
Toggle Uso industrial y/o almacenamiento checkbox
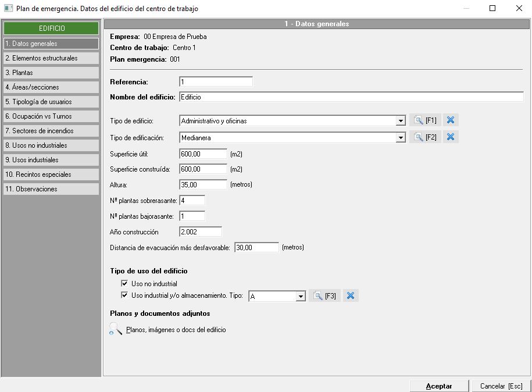click(x=124, y=295)
